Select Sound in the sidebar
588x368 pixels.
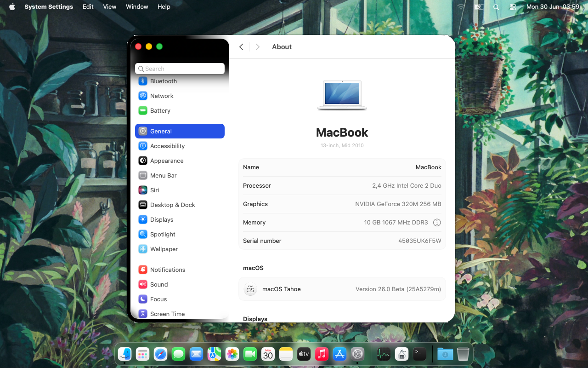[180, 284]
